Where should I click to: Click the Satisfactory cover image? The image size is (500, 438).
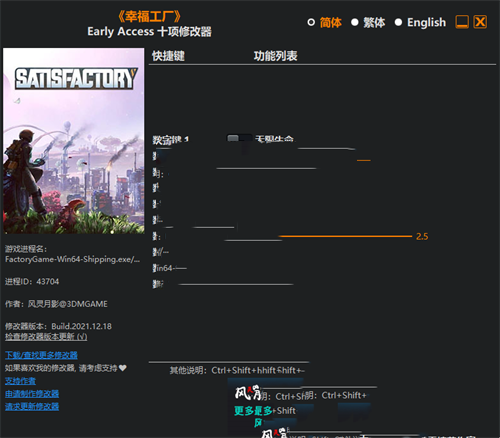(74, 141)
